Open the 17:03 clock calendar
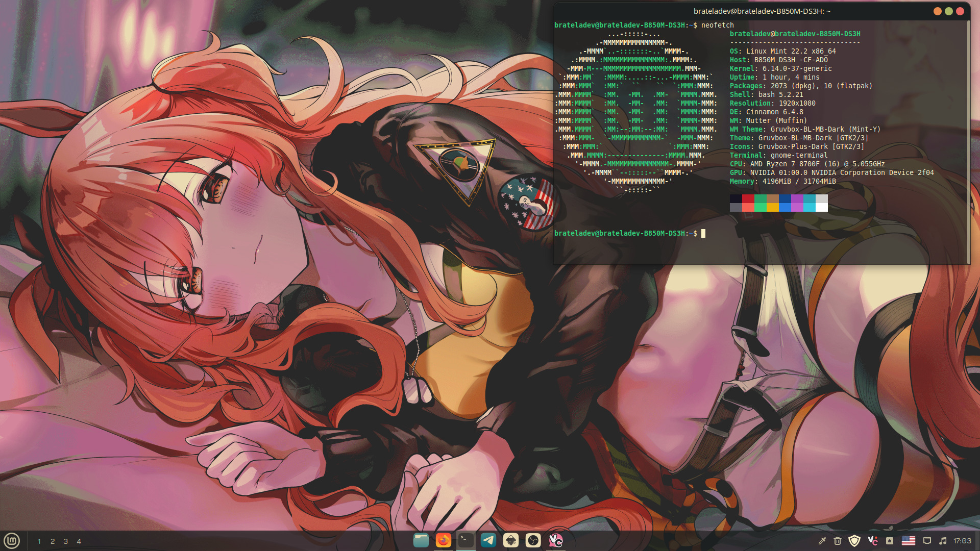The height and width of the screenshot is (551, 980). pyautogui.click(x=962, y=541)
